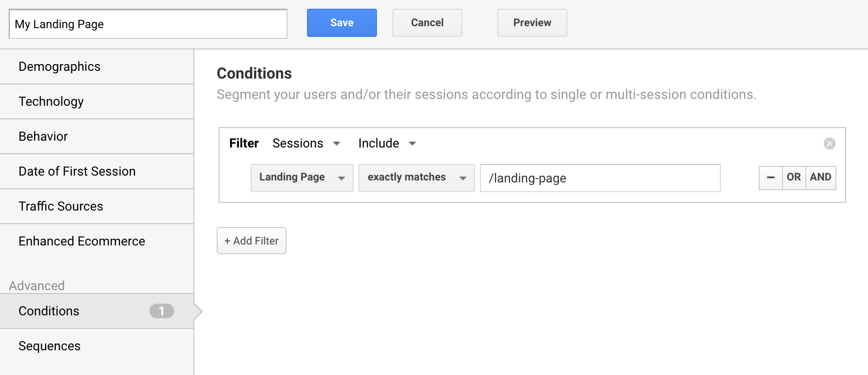Image resolution: width=868 pixels, height=375 pixels.
Task: Click the /landing-page value field
Action: [600, 178]
